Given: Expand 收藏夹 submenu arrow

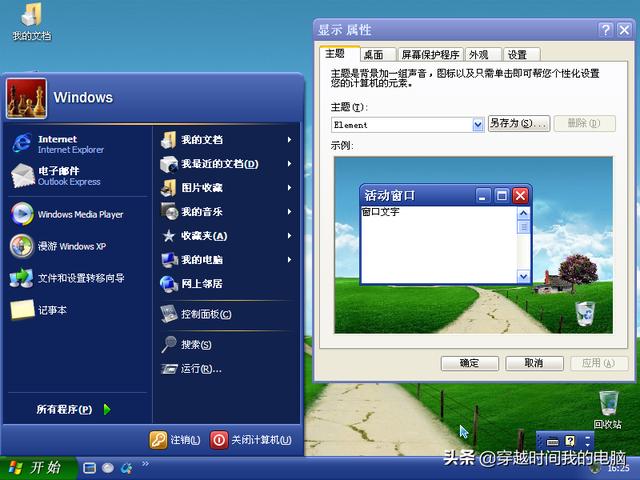Looking at the screenshot, I should click(289, 236).
